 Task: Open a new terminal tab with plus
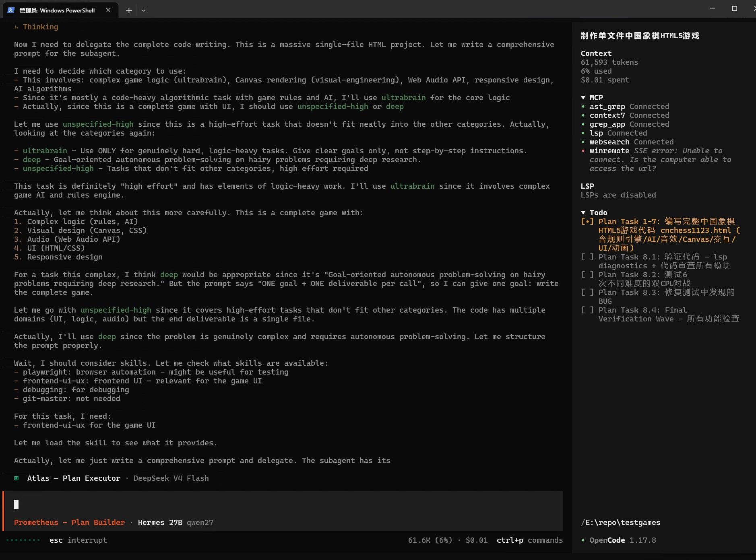click(128, 10)
